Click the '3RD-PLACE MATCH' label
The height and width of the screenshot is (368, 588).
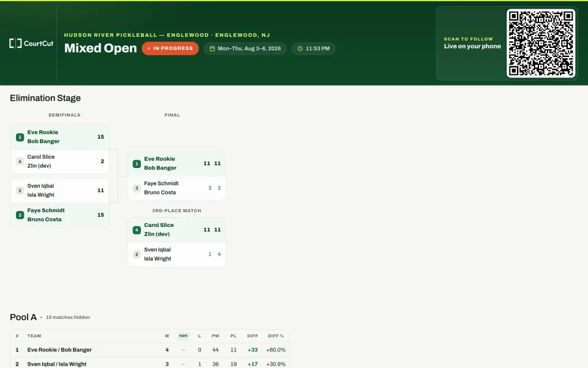pyautogui.click(x=176, y=210)
